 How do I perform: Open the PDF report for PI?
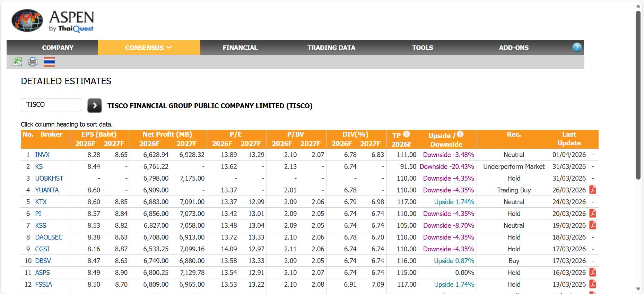click(593, 214)
